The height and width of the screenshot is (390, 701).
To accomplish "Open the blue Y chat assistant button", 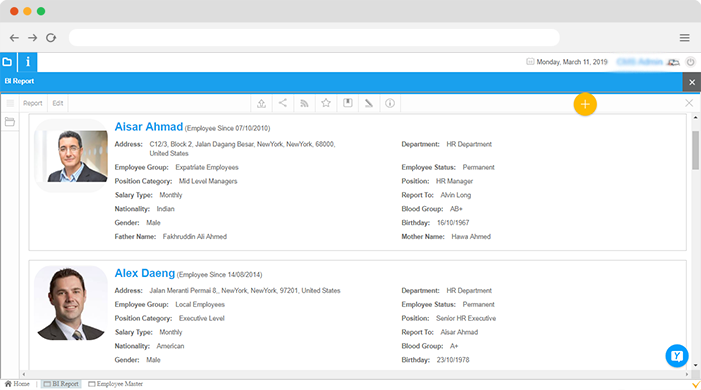I will click(677, 356).
